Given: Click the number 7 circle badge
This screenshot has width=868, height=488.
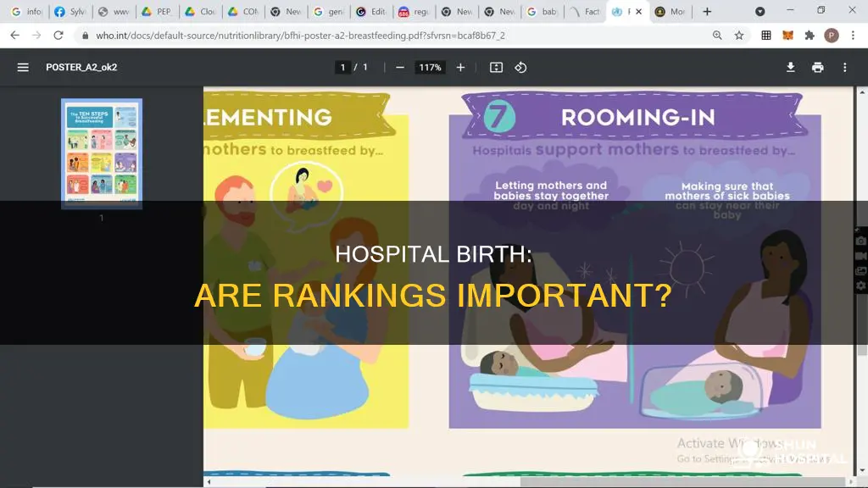Looking at the screenshot, I should click(498, 117).
